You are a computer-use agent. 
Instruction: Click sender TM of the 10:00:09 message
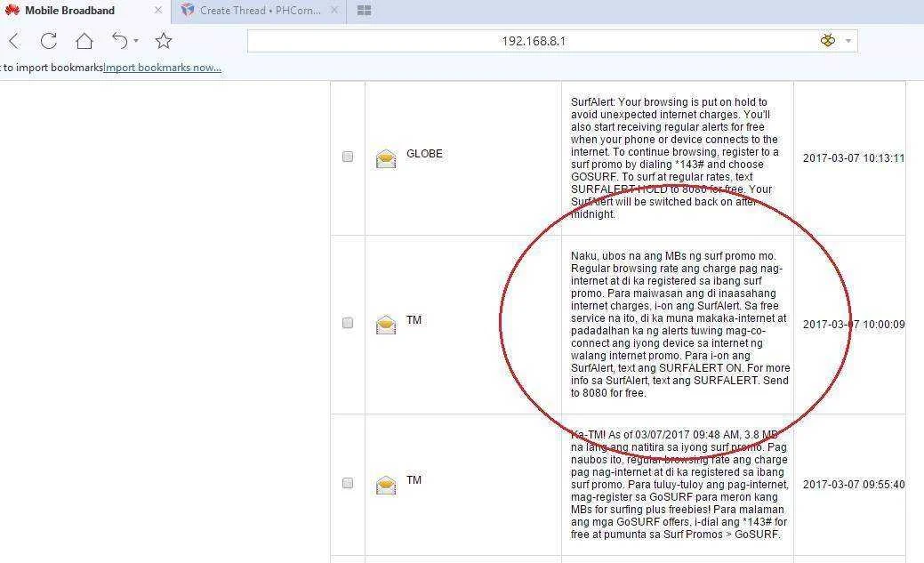414,320
